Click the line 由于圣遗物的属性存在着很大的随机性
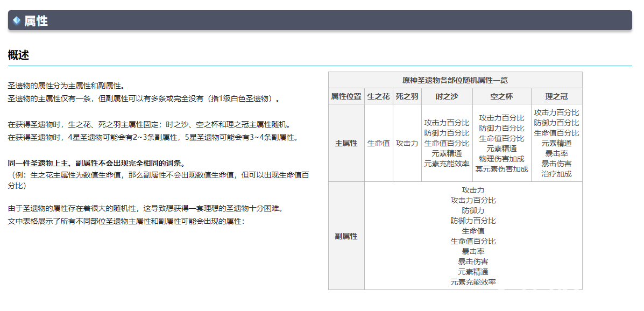644x311 pixels. click(x=147, y=209)
